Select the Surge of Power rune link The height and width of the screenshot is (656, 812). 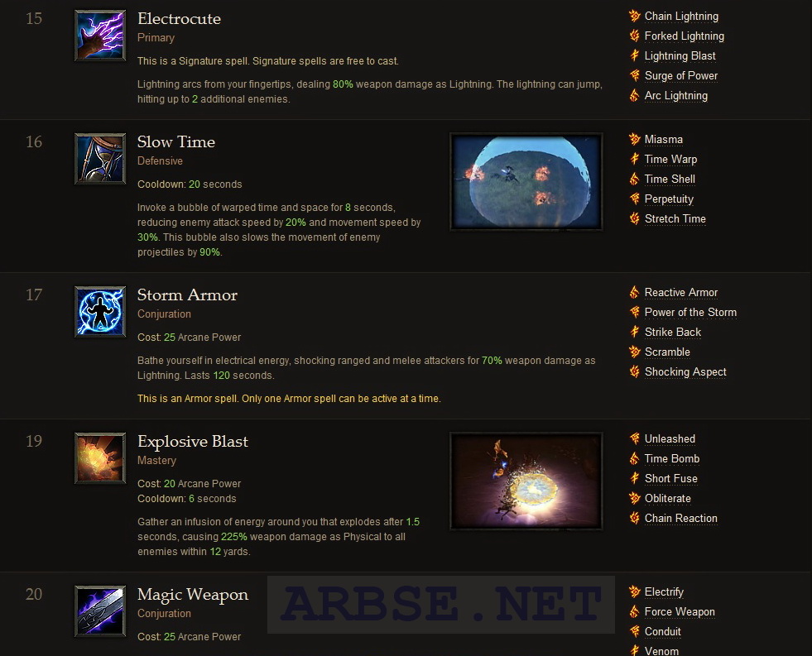pos(681,76)
